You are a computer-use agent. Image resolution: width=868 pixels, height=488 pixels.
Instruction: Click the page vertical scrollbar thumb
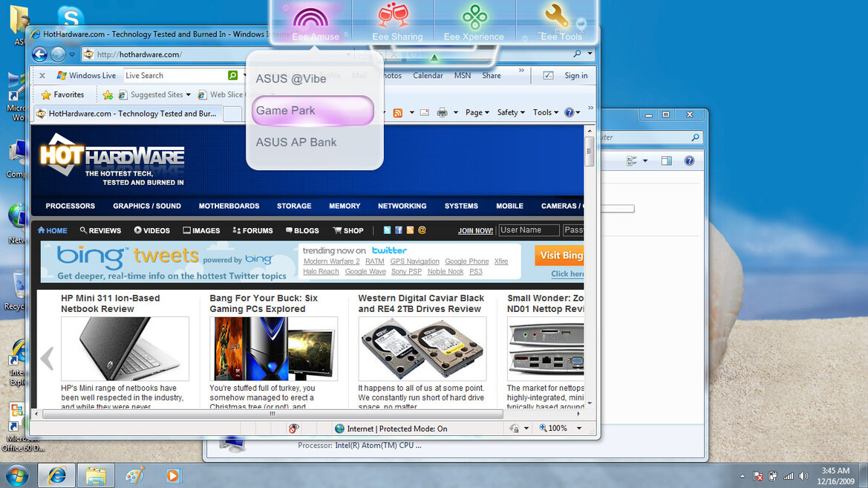pyautogui.click(x=590, y=152)
